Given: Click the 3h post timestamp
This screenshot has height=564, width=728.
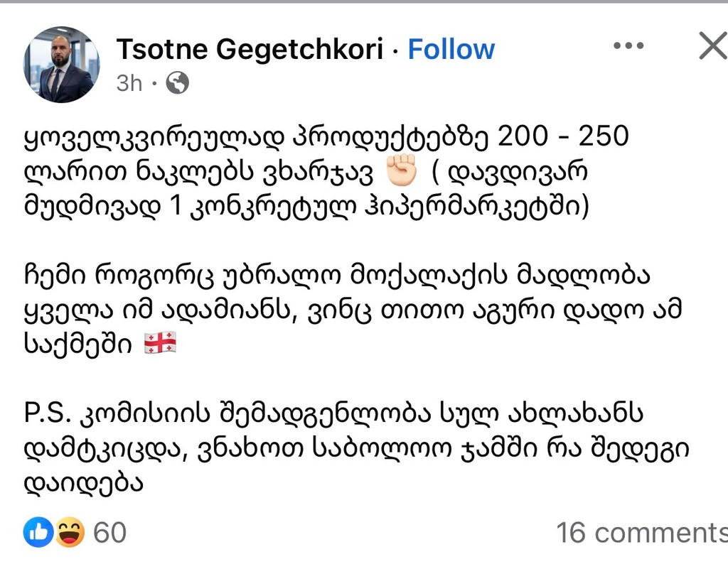Looking at the screenshot, I should click(x=129, y=84).
